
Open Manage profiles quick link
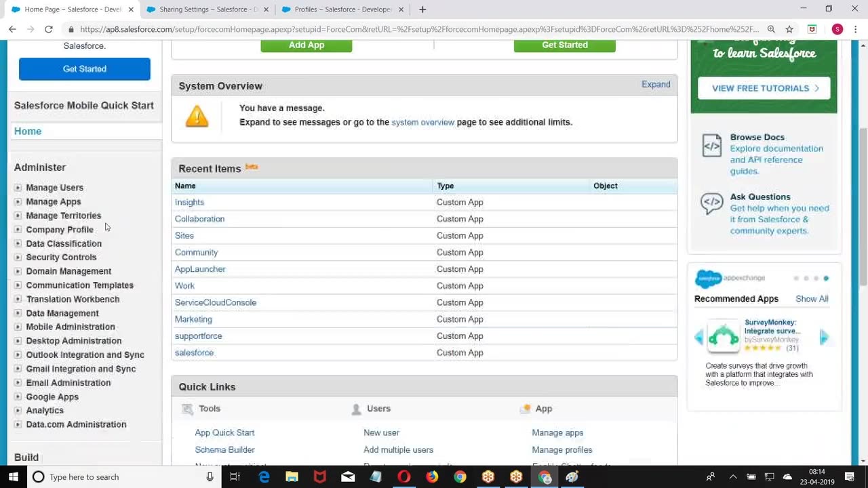[562, 450]
